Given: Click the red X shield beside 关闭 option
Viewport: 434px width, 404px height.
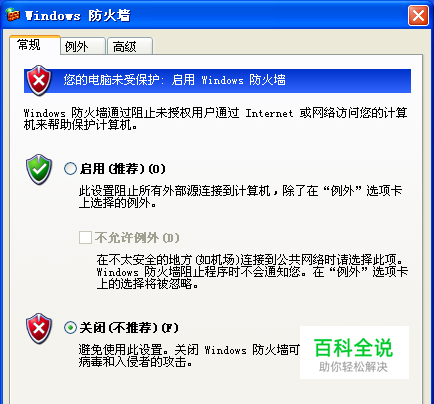Looking at the screenshot, I should (x=39, y=328).
